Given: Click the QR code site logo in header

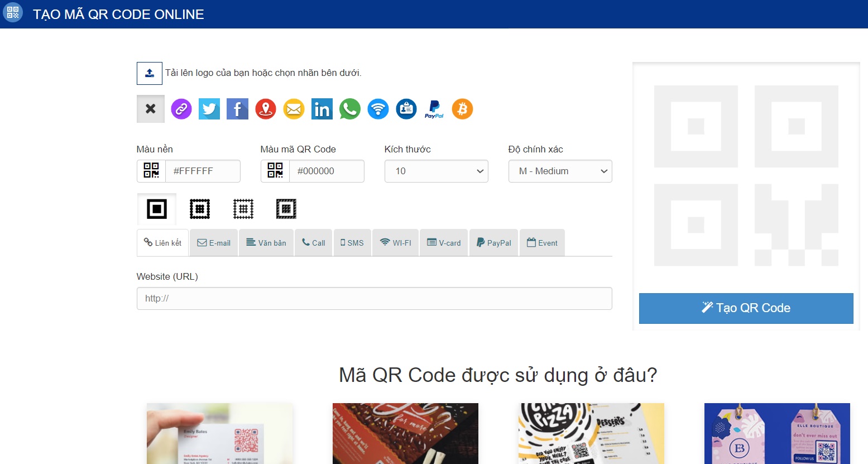Looking at the screenshot, I should [13, 12].
